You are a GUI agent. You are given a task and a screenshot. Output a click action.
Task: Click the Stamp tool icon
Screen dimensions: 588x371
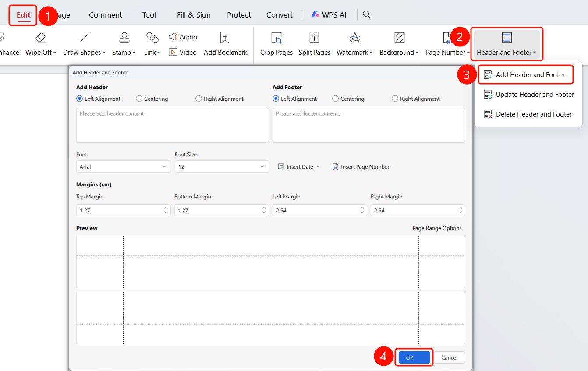coord(124,38)
